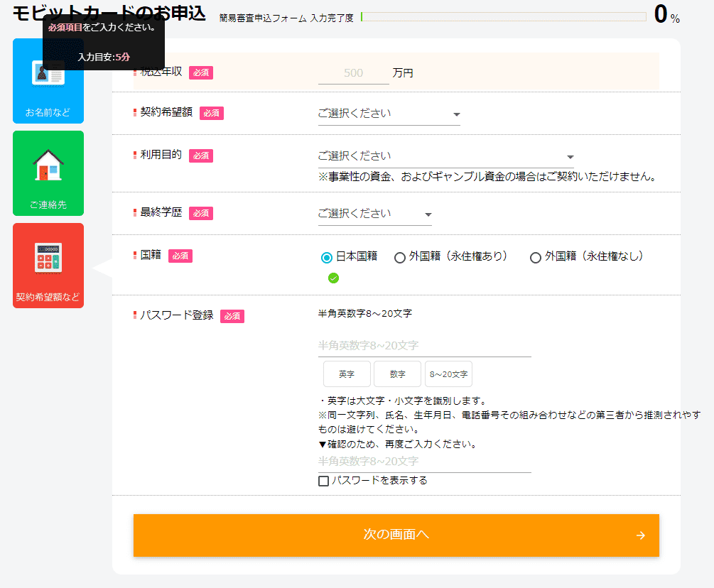Viewport: 714px width, 588px height.
Task: Click the 事業性の資金 notice text
Action: (487, 177)
